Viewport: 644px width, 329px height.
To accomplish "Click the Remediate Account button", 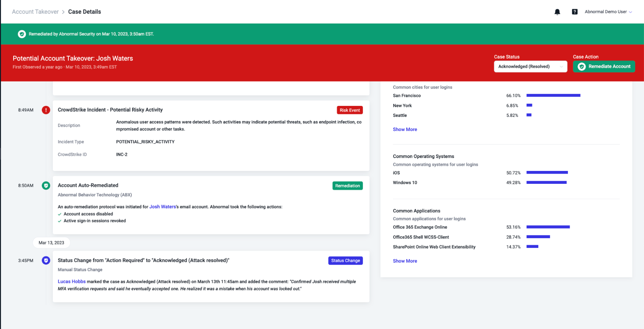I will click(604, 67).
